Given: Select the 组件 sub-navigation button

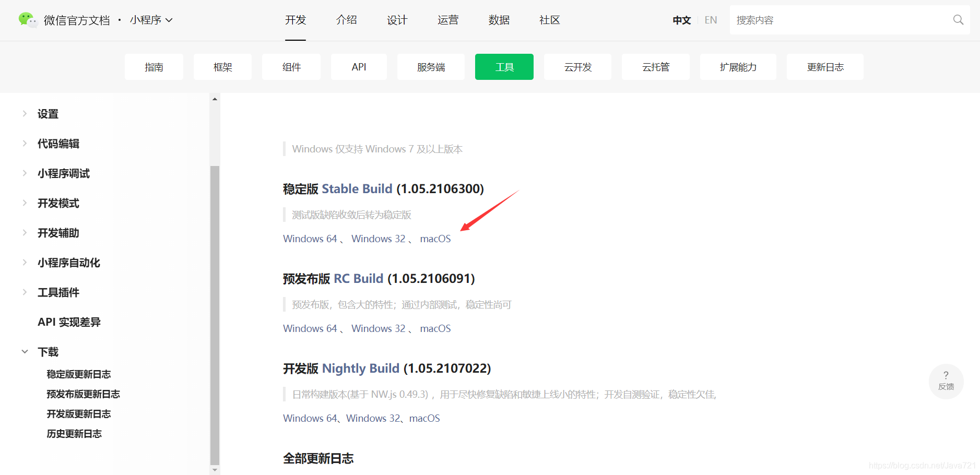Looking at the screenshot, I should pyautogui.click(x=291, y=67).
